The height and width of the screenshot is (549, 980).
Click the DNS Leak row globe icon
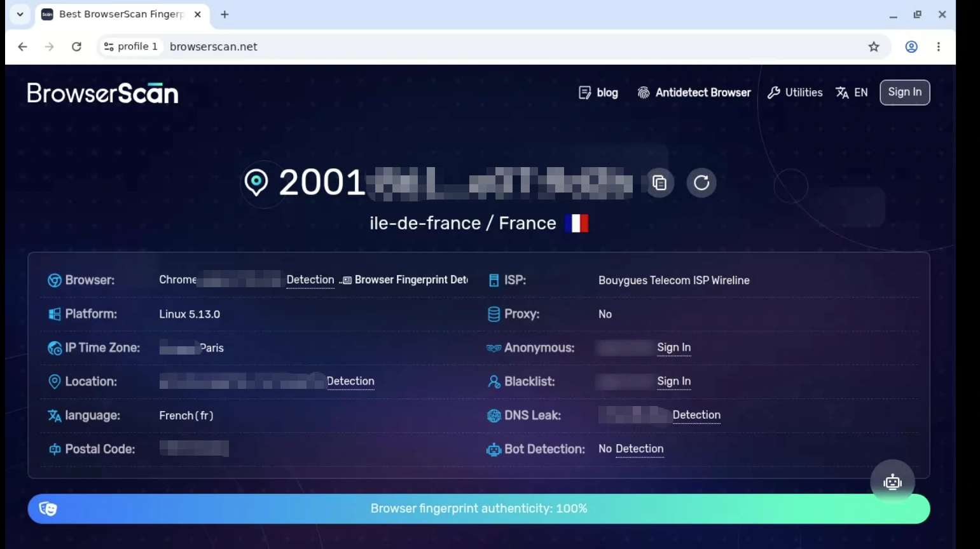493,416
